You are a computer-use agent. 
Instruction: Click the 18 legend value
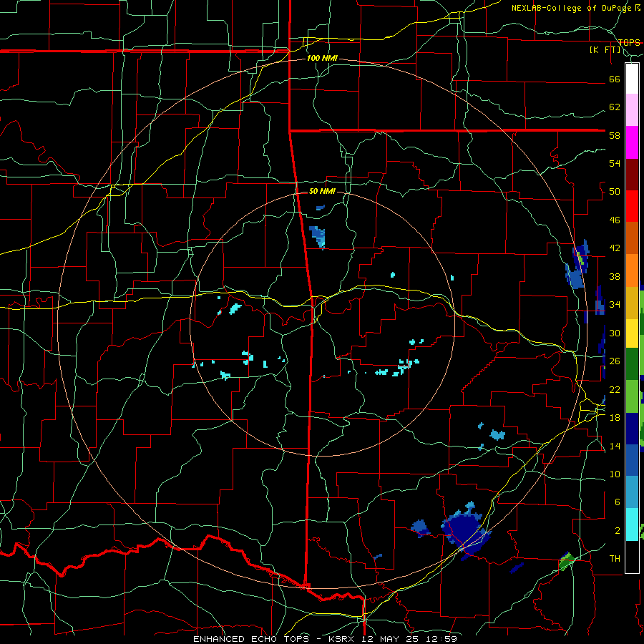click(615, 418)
